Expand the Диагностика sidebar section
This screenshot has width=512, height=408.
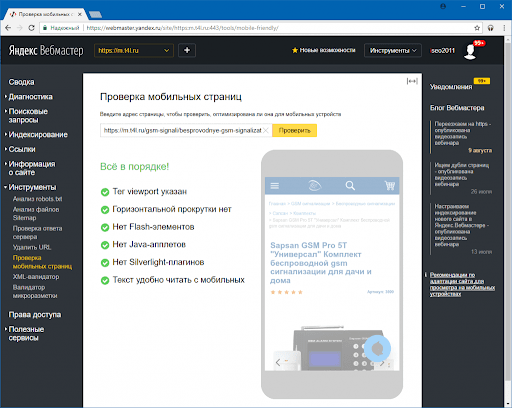click(x=30, y=97)
